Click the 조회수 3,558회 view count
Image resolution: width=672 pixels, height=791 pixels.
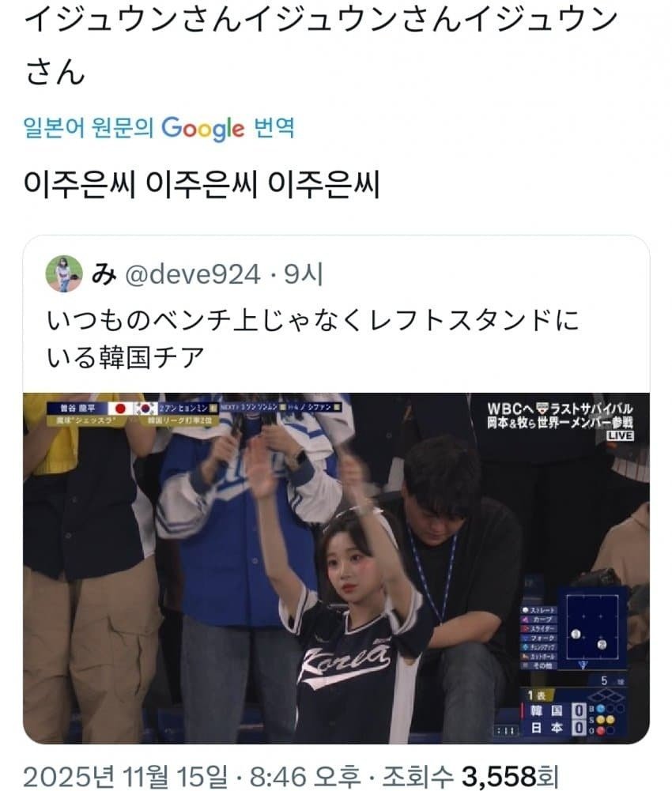click(x=470, y=776)
